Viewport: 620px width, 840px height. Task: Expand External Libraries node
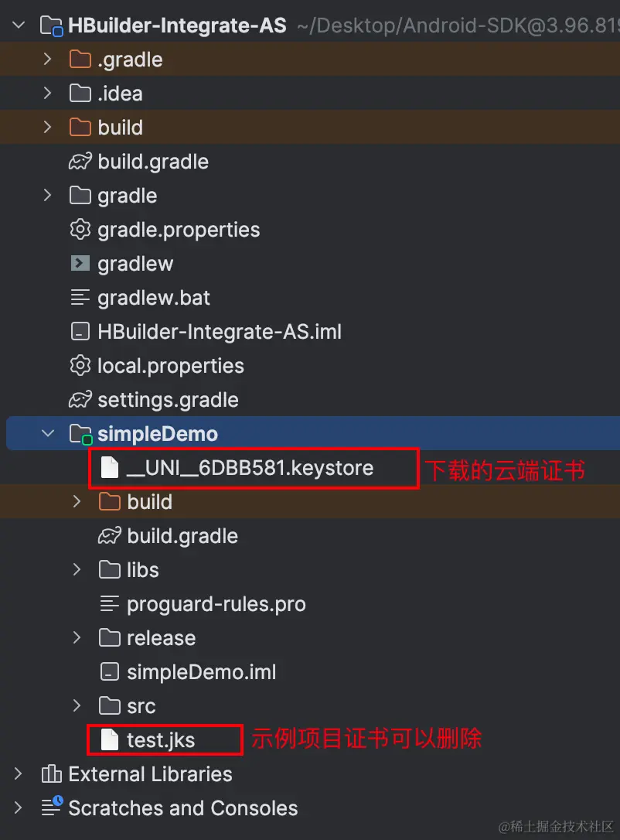[x=19, y=774]
